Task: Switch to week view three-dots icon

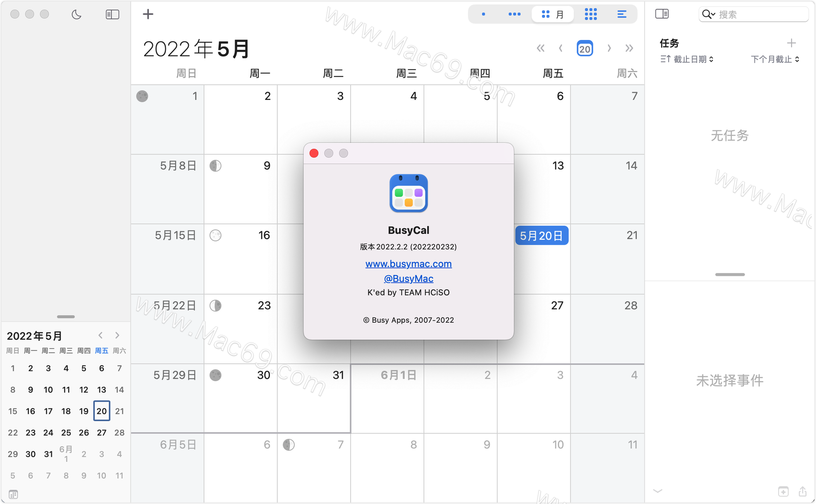Action: [514, 14]
